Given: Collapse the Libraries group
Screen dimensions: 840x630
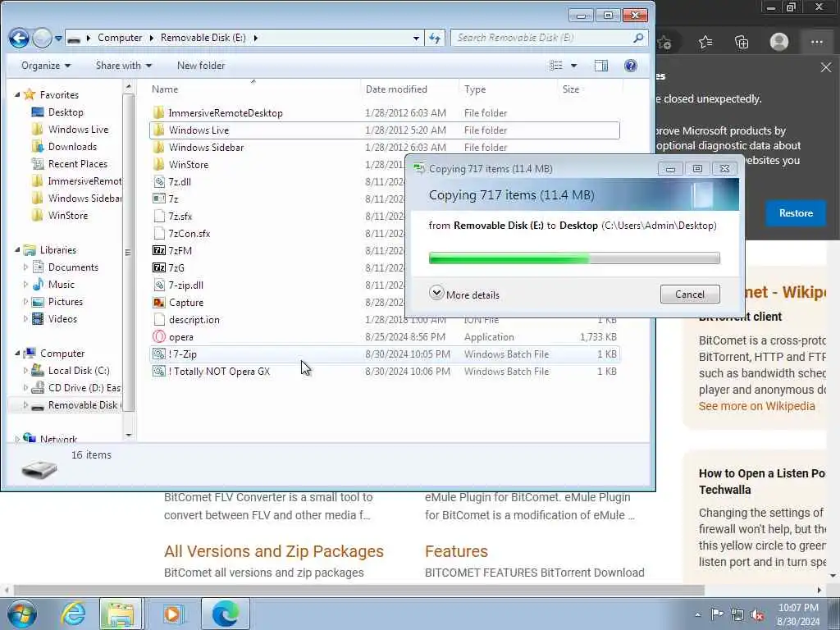Looking at the screenshot, I should coord(17,250).
